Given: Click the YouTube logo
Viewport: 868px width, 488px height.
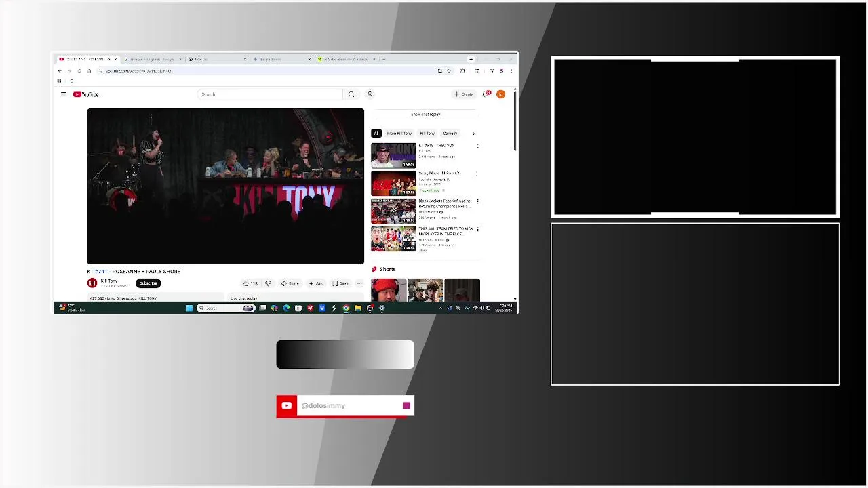Looking at the screenshot, I should click(86, 94).
